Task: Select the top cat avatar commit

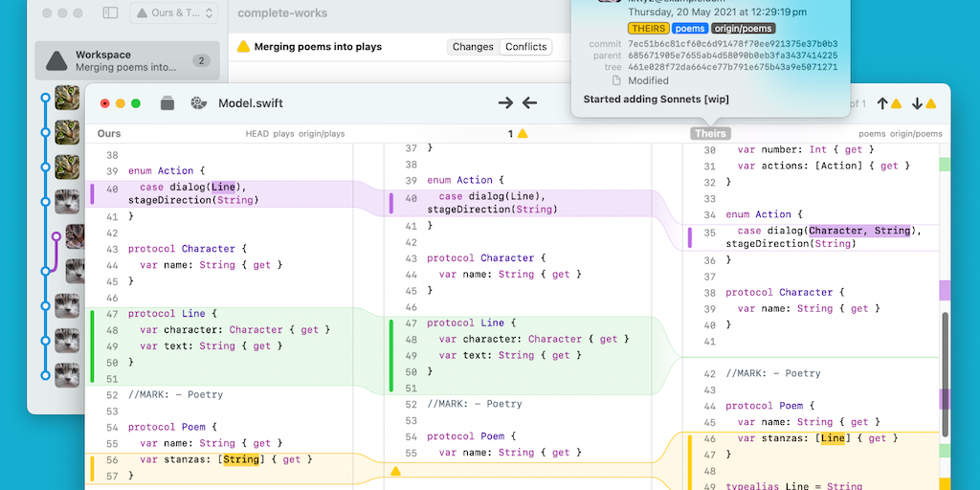Action: 66,98
